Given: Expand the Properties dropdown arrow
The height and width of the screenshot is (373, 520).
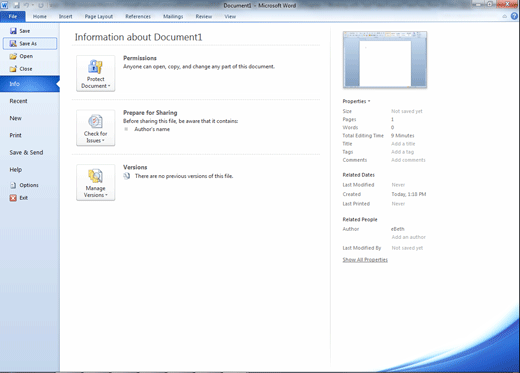Looking at the screenshot, I should 369,101.
